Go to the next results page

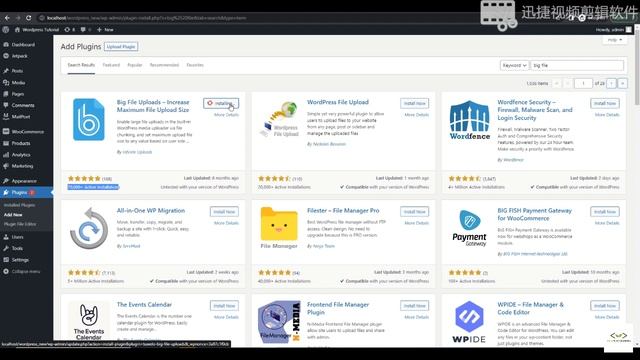pyautogui.click(x=611, y=83)
